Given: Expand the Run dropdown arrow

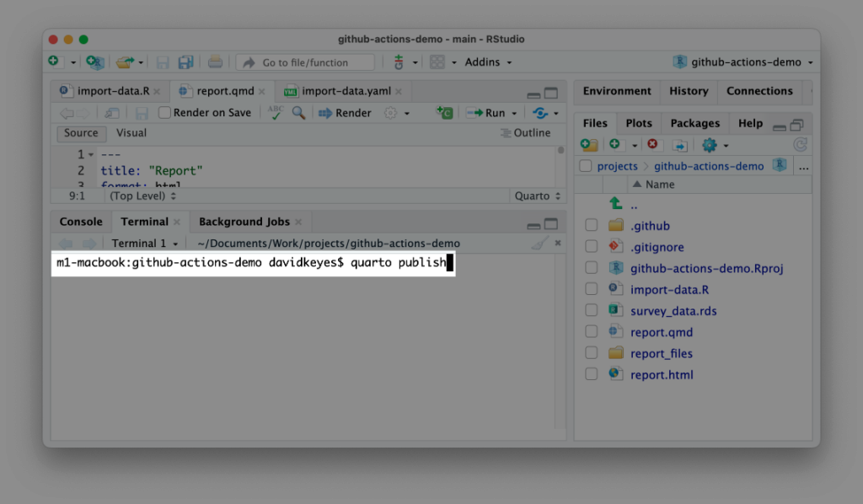Looking at the screenshot, I should click(x=514, y=113).
